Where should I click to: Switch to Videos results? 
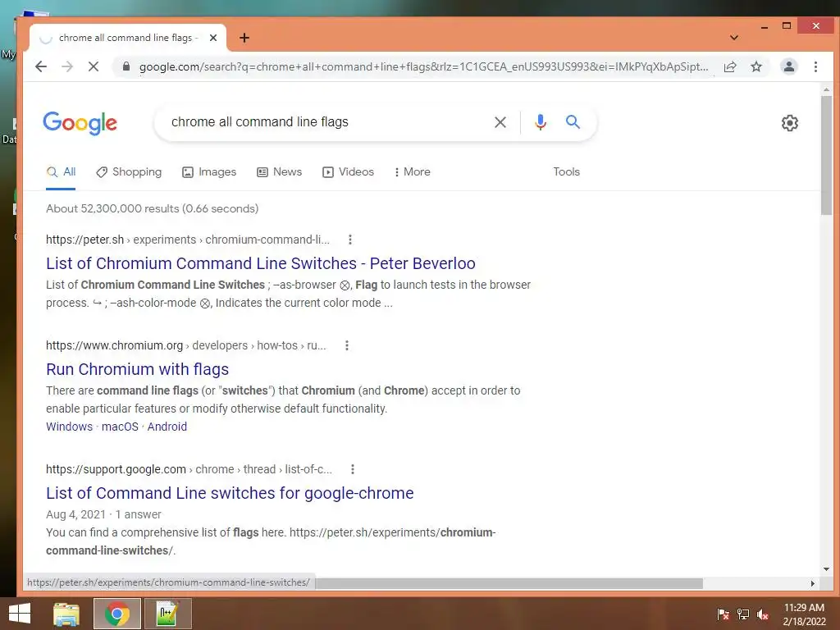pyautogui.click(x=348, y=172)
